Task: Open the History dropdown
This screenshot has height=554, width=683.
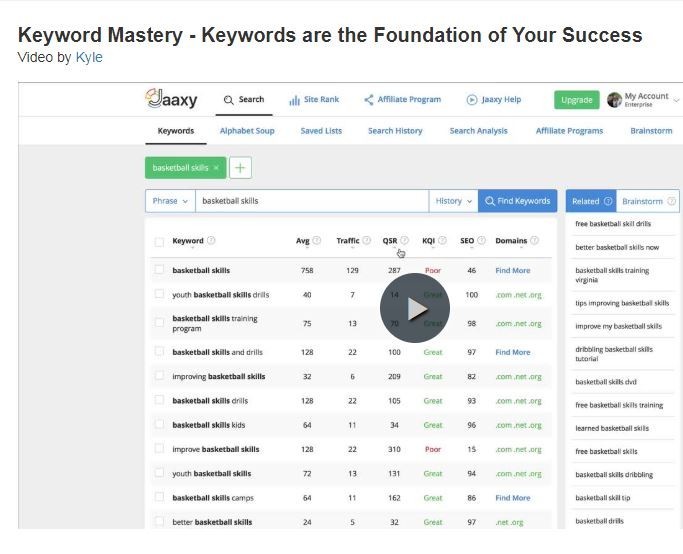Action: click(453, 201)
